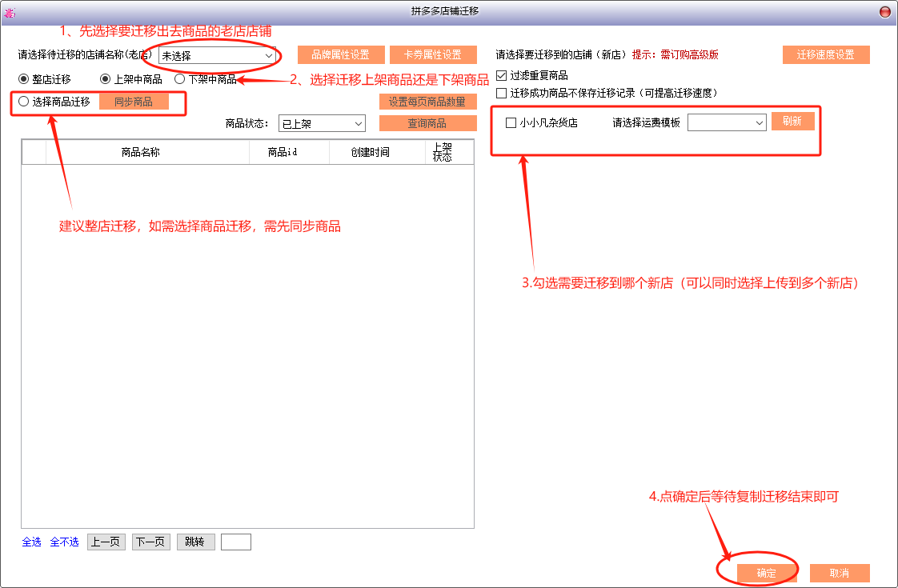898x588 pixels.
Task: Click the 全不选 link
Action: pyautogui.click(x=64, y=542)
